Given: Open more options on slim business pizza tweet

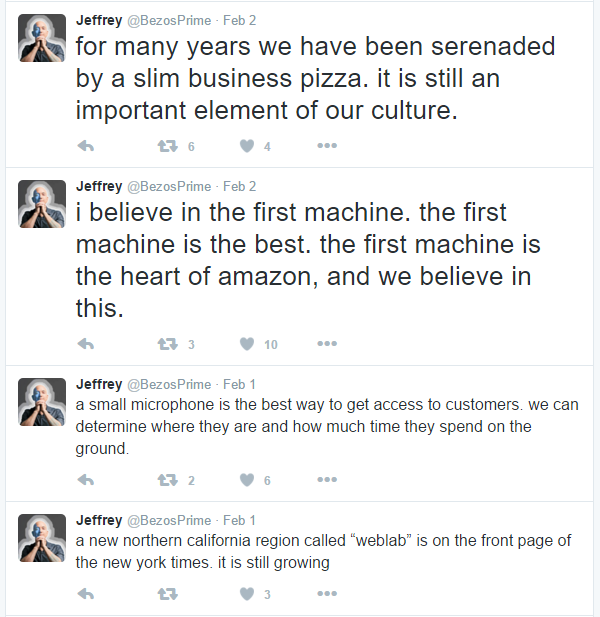Looking at the screenshot, I should [x=326, y=146].
